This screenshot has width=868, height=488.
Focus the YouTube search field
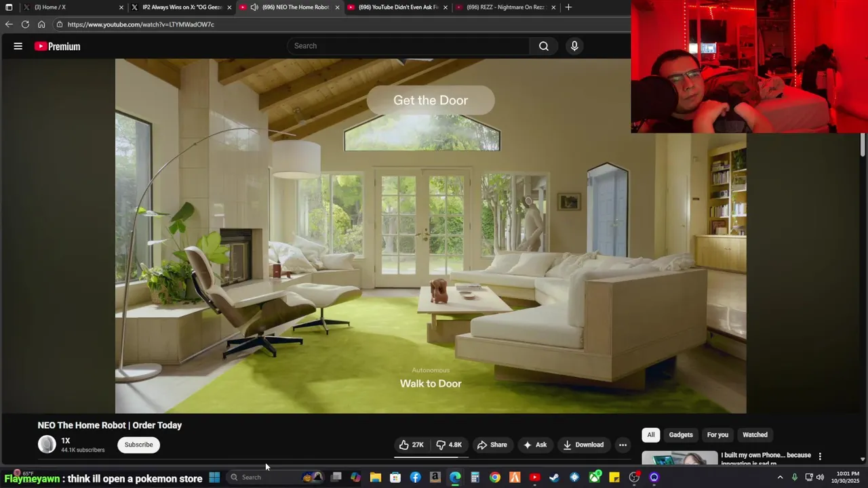click(x=409, y=46)
